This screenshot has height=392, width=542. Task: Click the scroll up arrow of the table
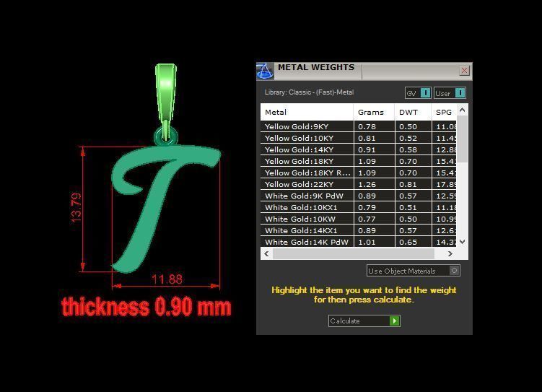(x=462, y=110)
